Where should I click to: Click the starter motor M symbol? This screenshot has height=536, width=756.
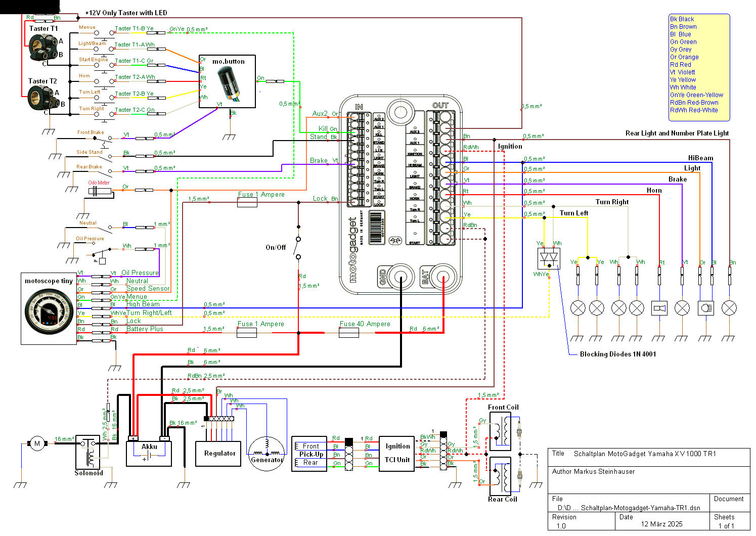tap(37, 444)
